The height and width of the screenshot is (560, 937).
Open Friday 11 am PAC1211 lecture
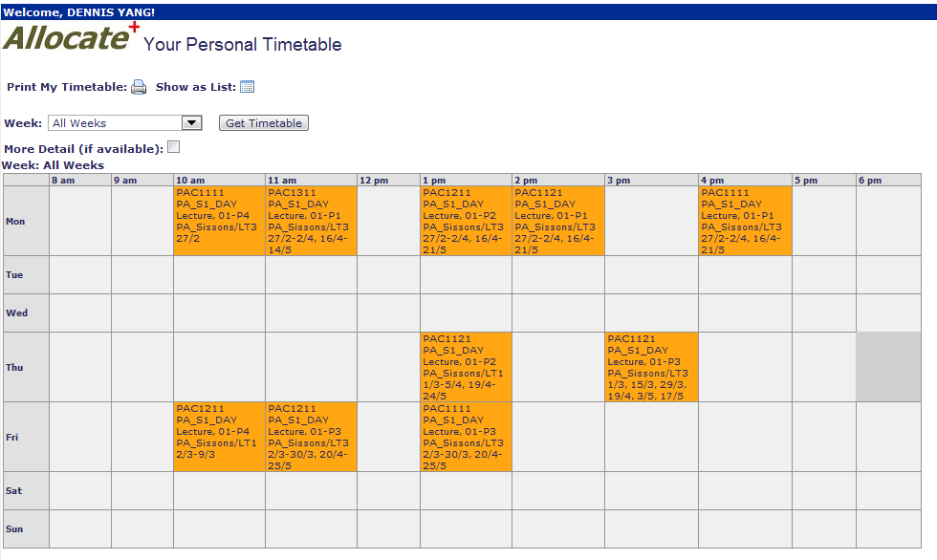click(311, 437)
